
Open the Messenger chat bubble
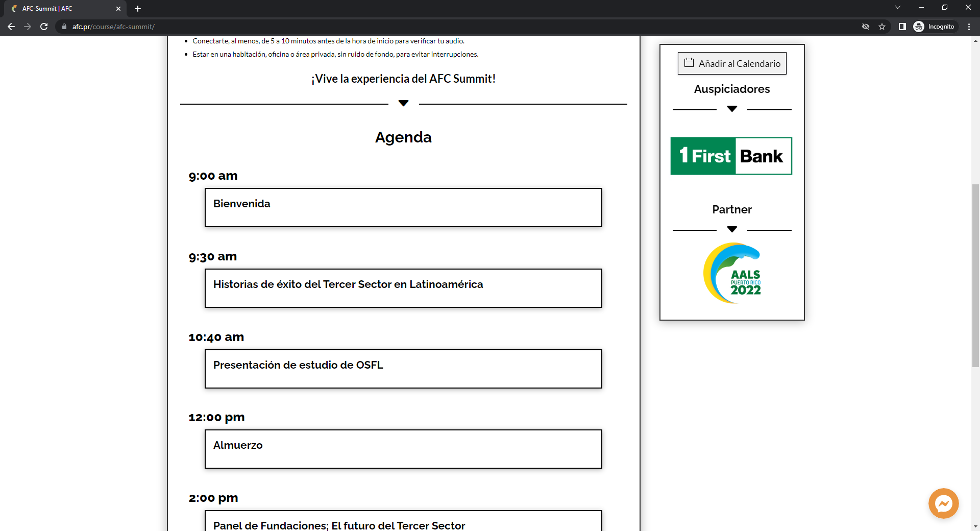tap(943, 503)
